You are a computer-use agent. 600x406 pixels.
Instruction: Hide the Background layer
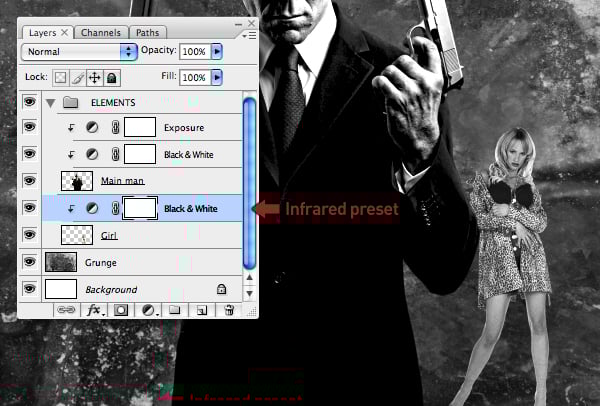[29, 289]
